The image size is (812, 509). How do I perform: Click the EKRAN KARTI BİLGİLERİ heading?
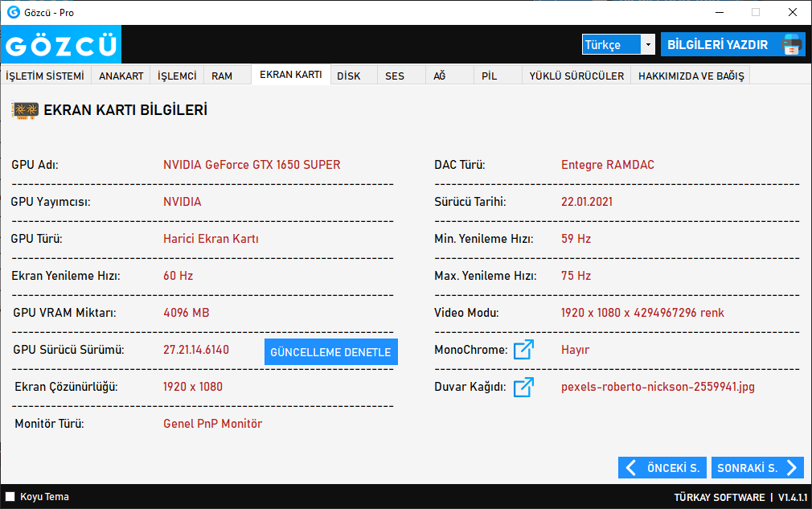[125, 110]
